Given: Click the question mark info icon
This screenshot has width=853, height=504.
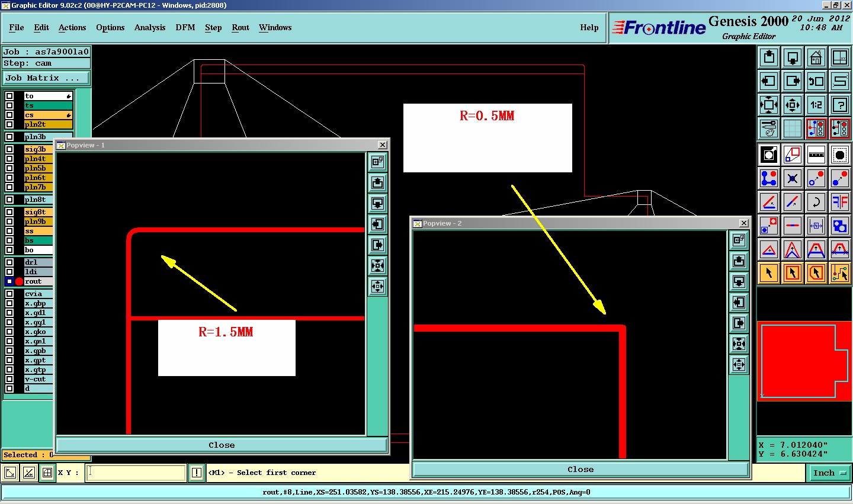Looking at the screenshot, I should click(840, 105).
